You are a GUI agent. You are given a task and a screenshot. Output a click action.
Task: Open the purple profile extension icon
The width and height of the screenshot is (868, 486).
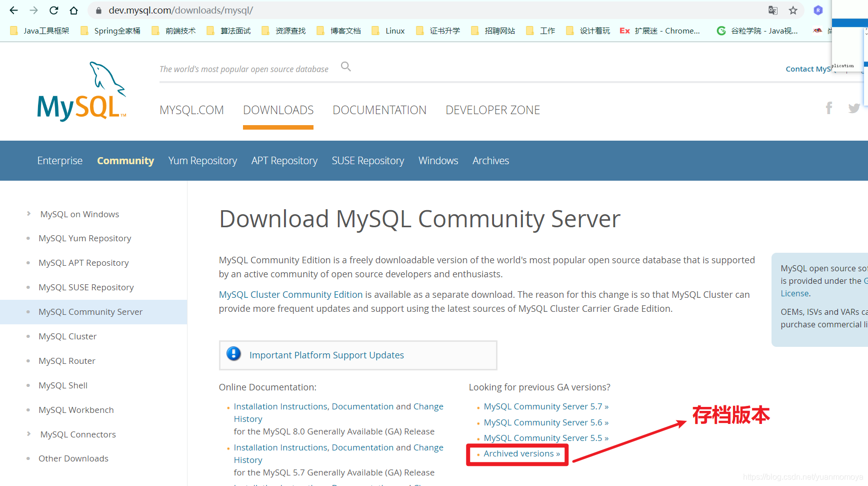[x=818, y=10]
